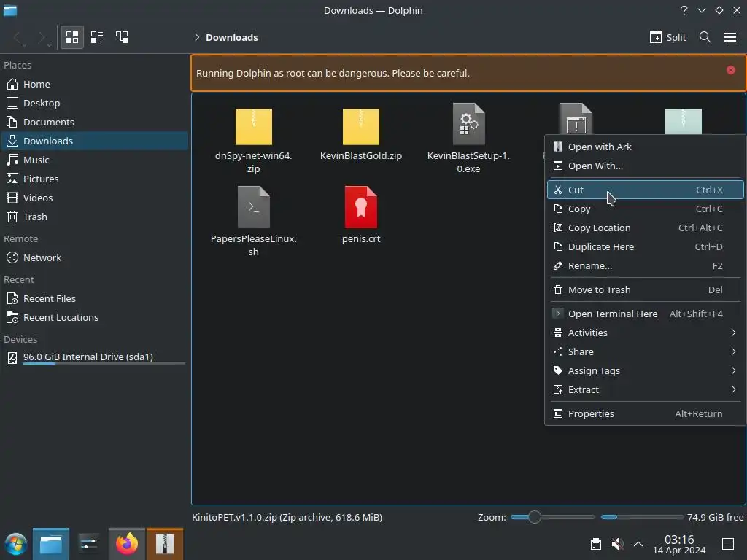Open Properties from context menu
Viewport: 747px width, 560px height.
pyautogui.click(x=645, y=414)
